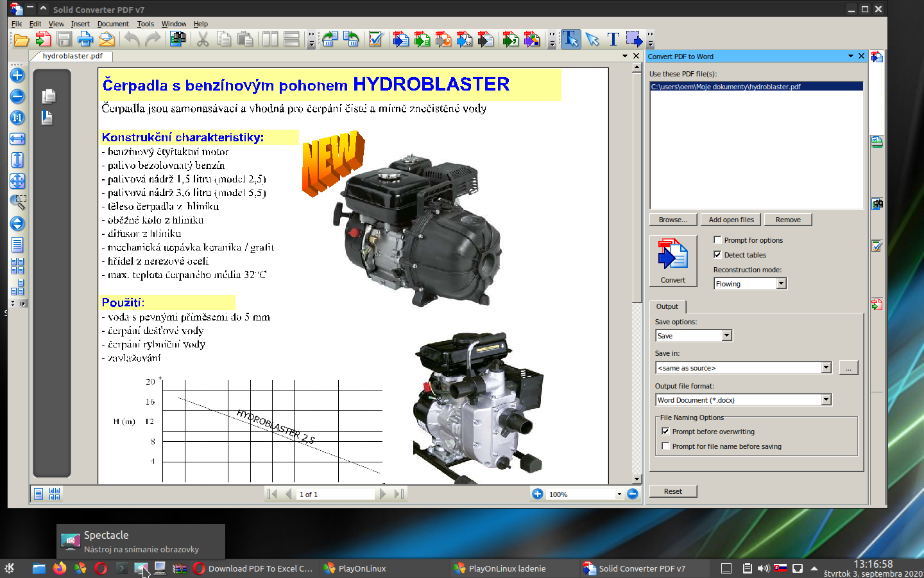Click the scissors Cut icon

[x=203, y=40]
